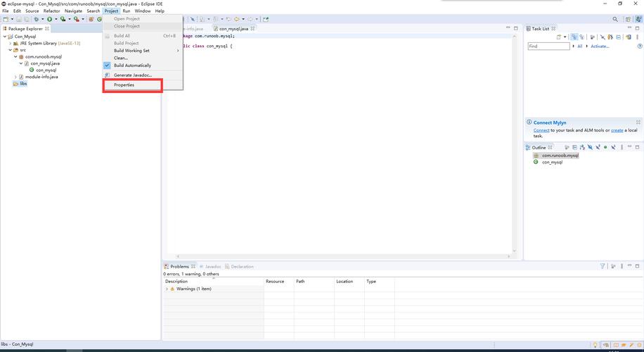The image size is (644, 352).
Task: Click the Connect link in Mylyn panel
Action: tap(541, 130)
